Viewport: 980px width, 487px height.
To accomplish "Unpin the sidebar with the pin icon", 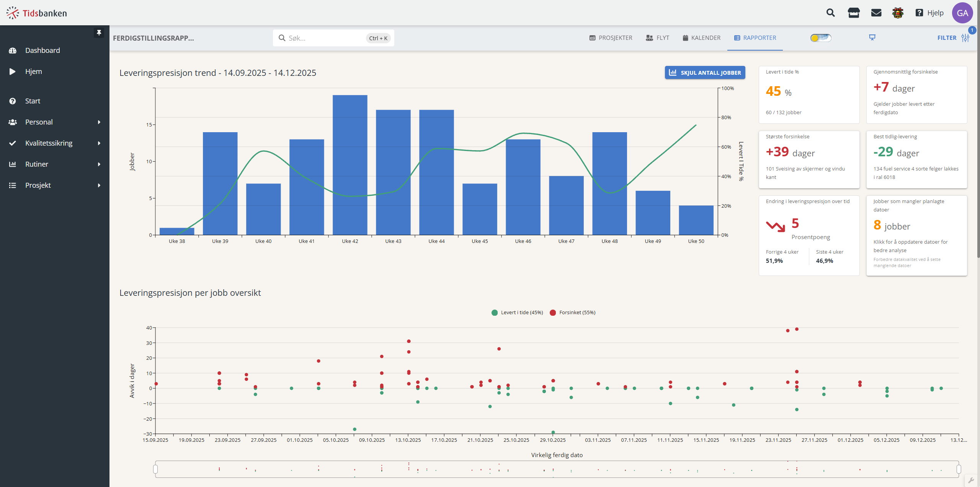I will click(99, 33).
